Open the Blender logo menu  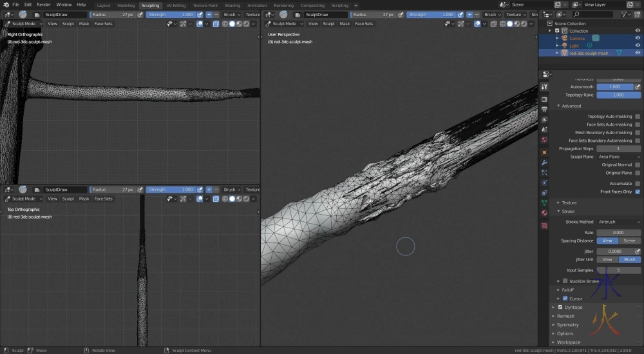pyautogui.click(x=5, y=5)
